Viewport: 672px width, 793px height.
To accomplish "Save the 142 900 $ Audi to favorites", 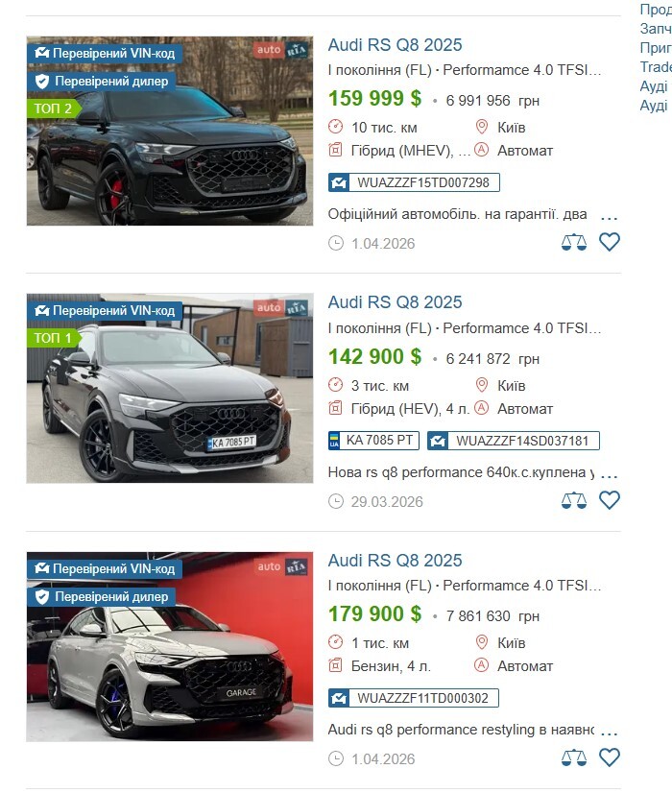I will click(x=610, y=500).
